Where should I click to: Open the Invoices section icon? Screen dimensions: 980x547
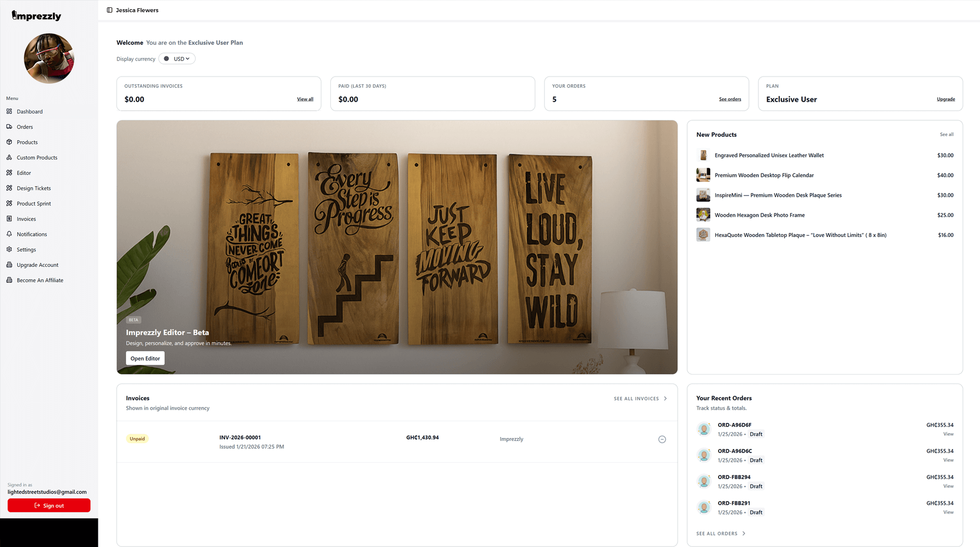coord(10,219)
